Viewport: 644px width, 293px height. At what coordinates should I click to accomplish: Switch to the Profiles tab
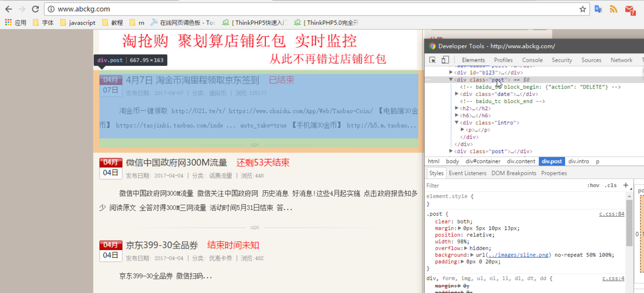pyautogui.click(x=503, y=60)
